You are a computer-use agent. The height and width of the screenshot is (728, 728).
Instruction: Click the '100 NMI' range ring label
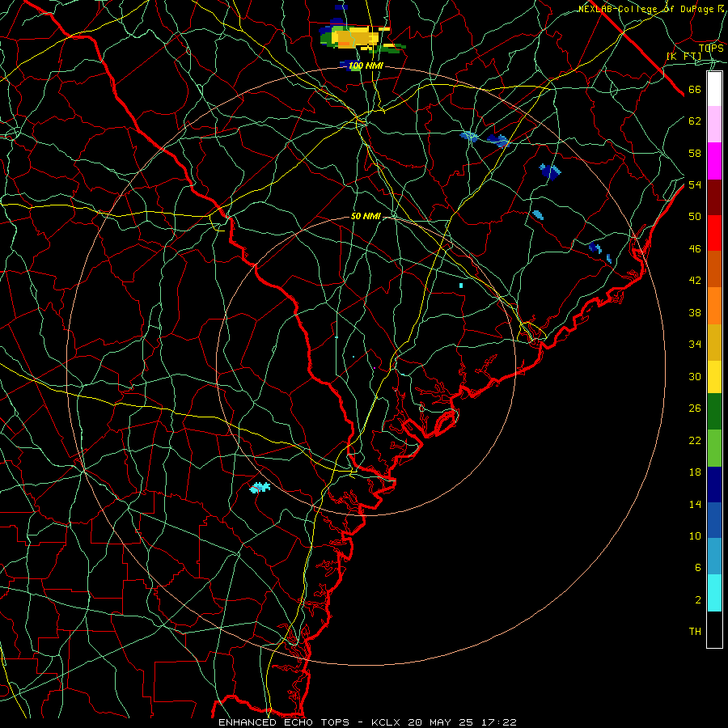click(366, 66)
